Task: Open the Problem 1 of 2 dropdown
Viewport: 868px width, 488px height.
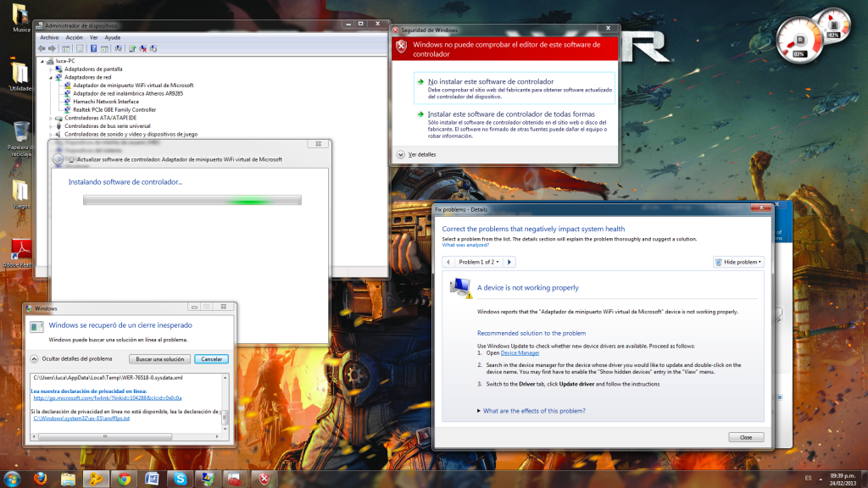Action: tap(478, 263)
